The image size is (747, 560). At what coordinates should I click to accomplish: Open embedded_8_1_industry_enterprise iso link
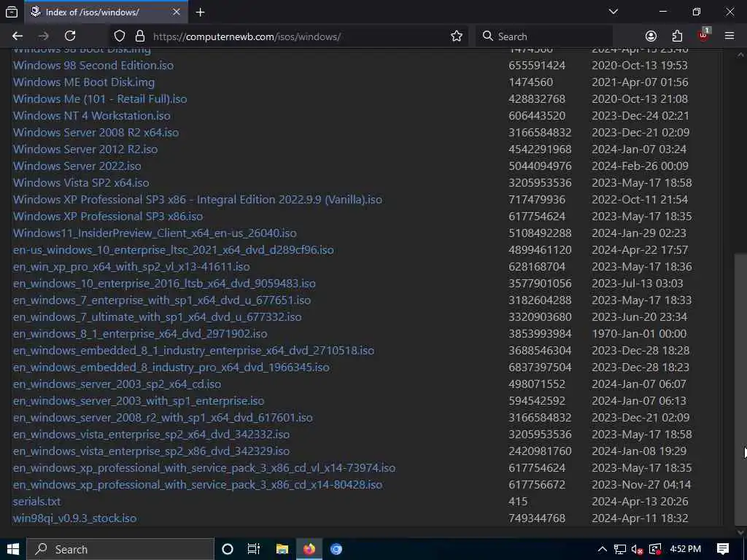click(x=193, y=351)
